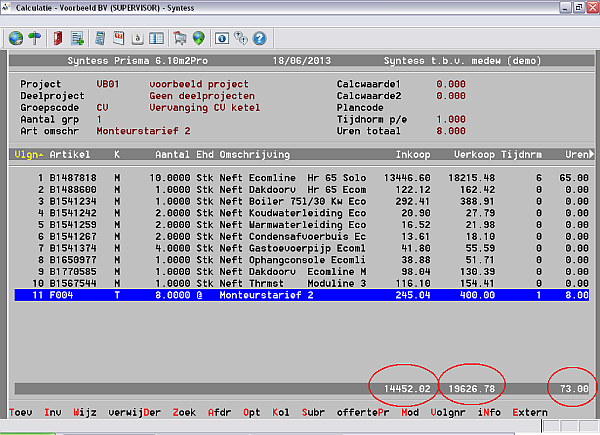Open the red calendar toolbar icon
The width and height of the screenshot is (600, 435).
pos(118,39)
